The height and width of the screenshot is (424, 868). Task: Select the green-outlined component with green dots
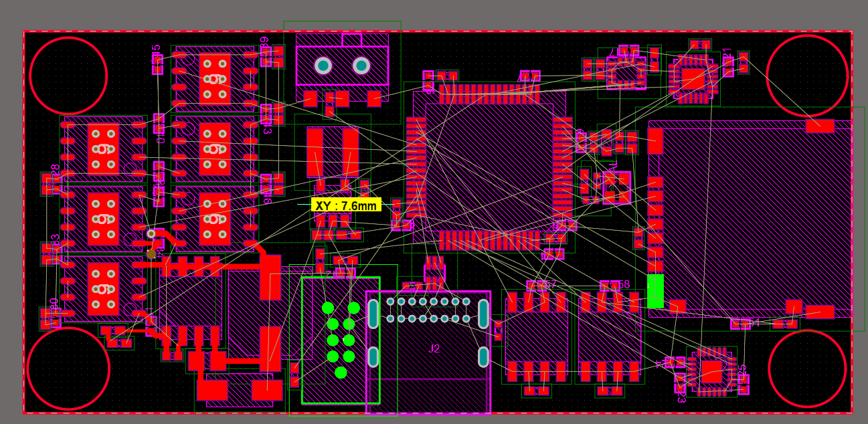340,340
